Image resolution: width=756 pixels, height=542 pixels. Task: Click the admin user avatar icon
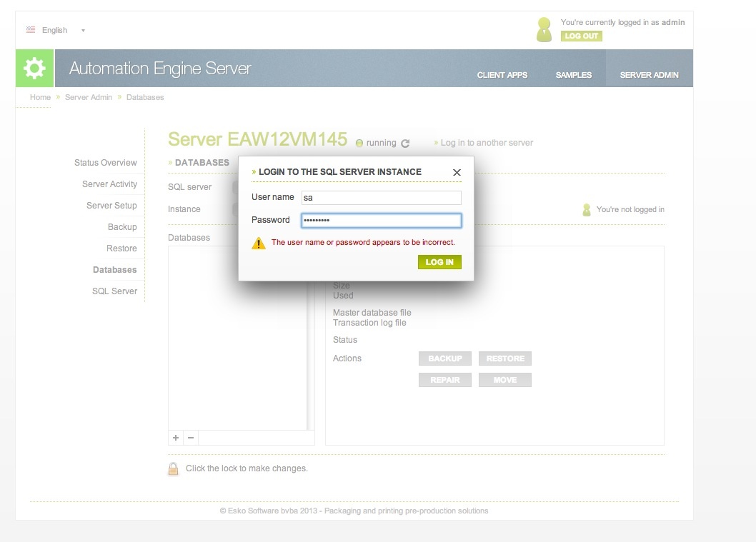click(x=544, y=29)
